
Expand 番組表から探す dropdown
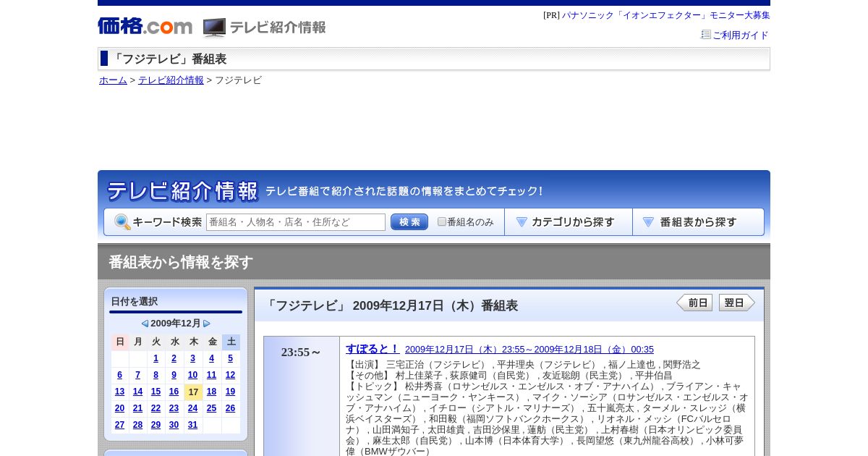click(698, 222)
